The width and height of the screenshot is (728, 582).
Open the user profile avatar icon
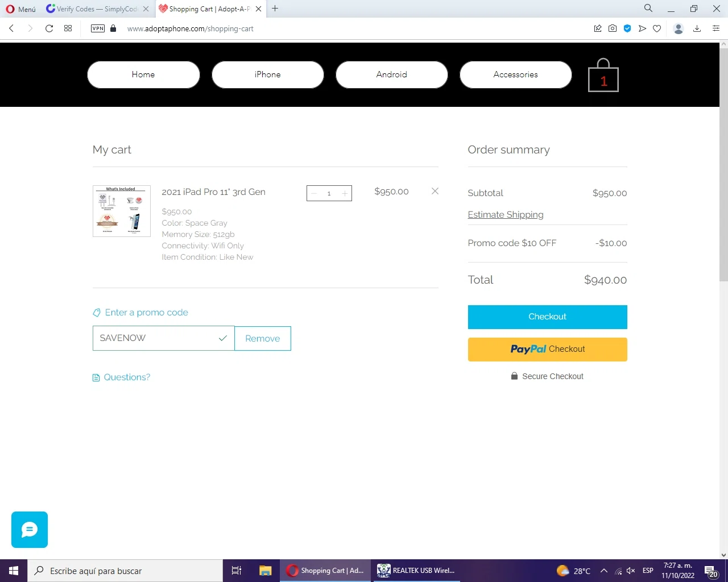(678, 28)
